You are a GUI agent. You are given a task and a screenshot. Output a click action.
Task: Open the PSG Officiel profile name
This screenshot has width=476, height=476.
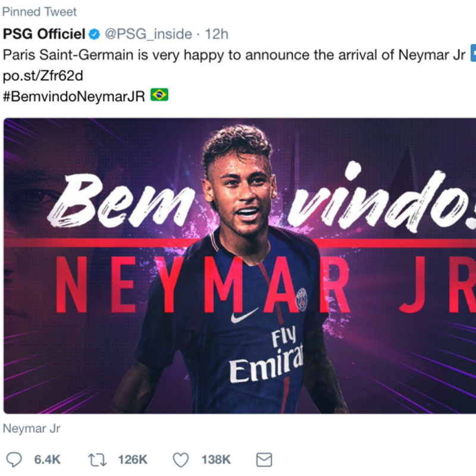[x=44, y=34]
